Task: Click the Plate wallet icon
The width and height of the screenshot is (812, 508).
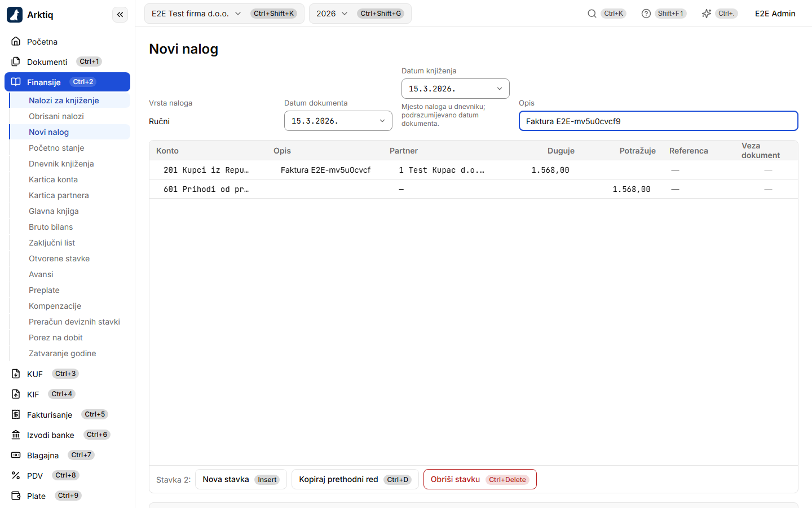Action: 16,496
